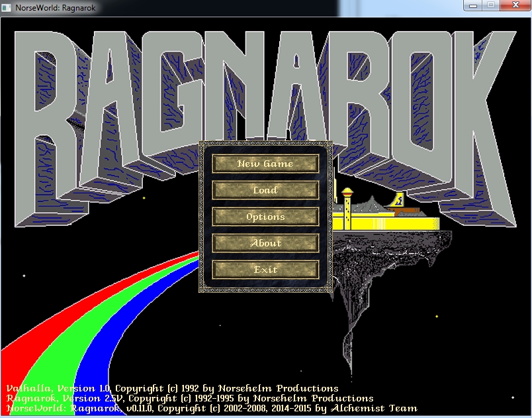
Task: Click the NorseWorld v0.11.0 Alchemist Team line
Action: pos(212,408)
